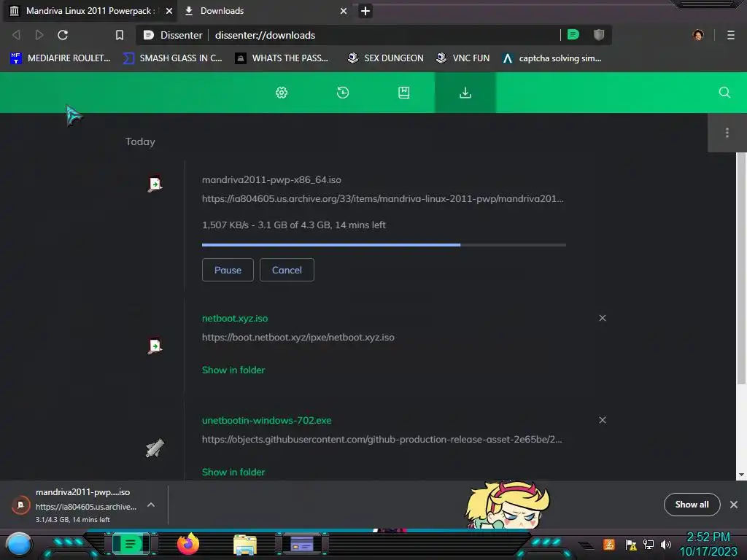The image size is (747, 560).
Task: Open the Bookmarks page icon in green toolbar
Action: 404,93
